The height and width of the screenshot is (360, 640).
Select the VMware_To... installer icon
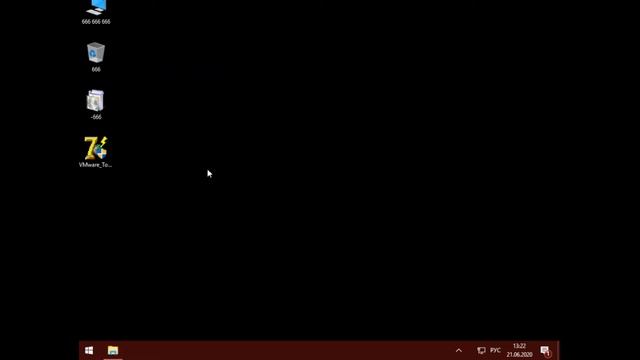96,152
